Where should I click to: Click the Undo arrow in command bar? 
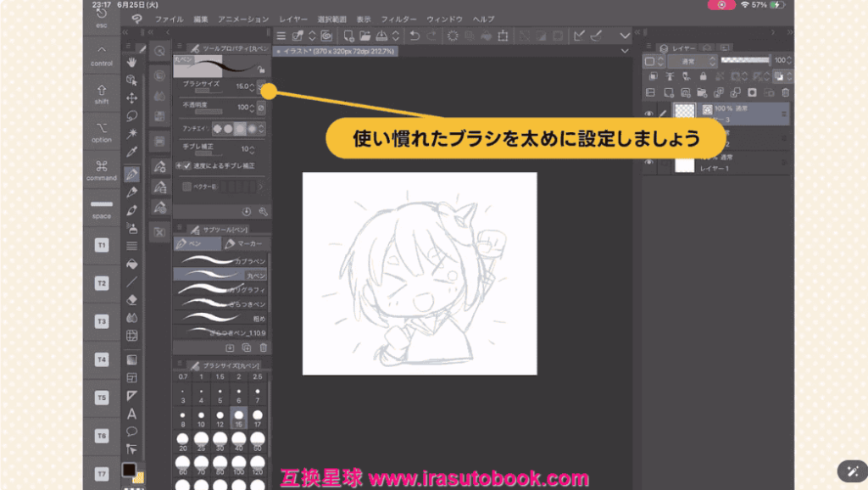[415, 36]
